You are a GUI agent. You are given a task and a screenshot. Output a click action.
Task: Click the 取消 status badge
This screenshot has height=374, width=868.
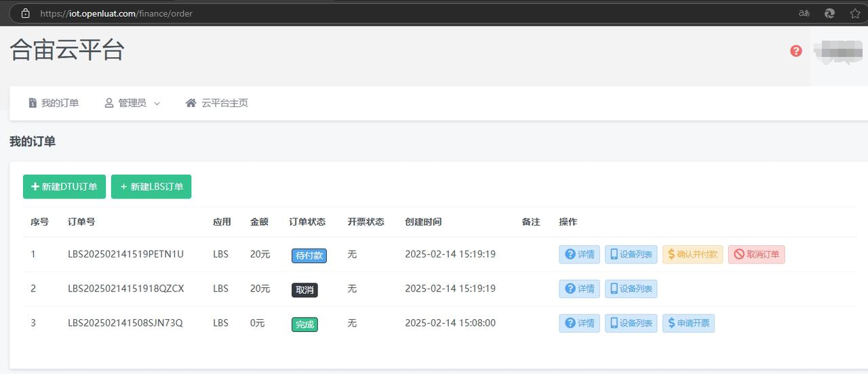click(x=304, y=290)
